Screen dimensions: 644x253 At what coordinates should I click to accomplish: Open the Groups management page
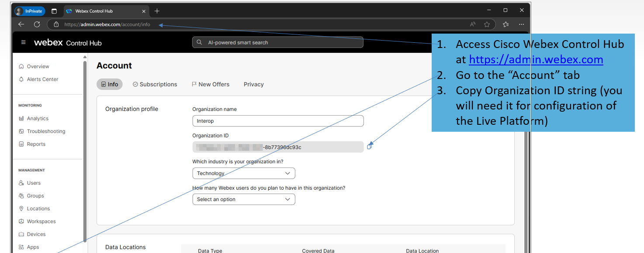[x=35, y=196]
